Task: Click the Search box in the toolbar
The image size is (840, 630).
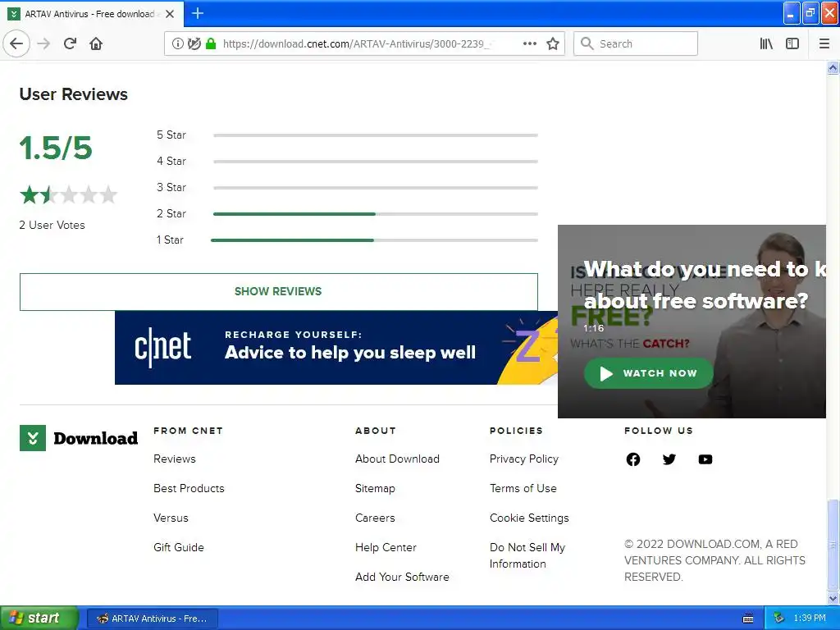Action: coord(636,43)
